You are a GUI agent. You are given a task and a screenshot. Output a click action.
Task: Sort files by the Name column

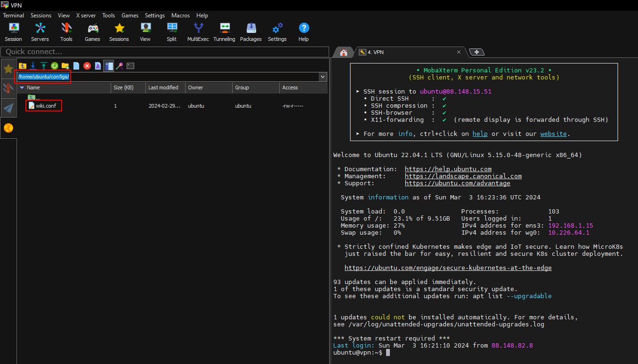33,87
